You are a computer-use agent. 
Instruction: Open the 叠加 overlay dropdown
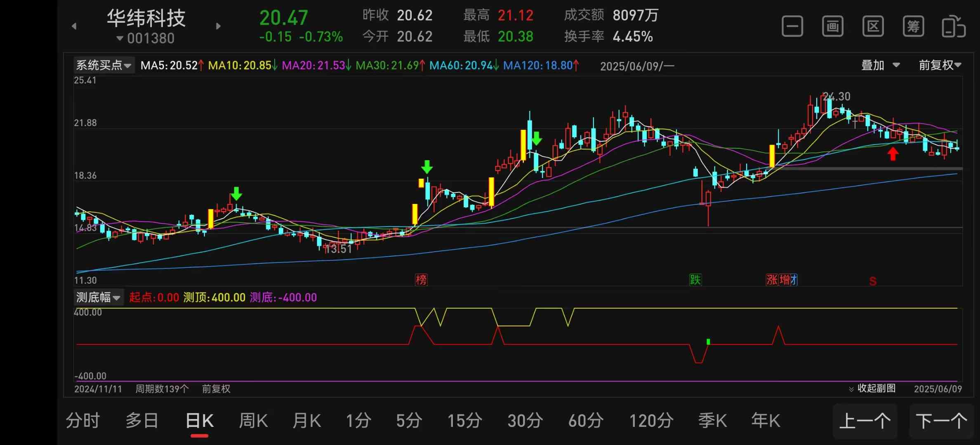pyautogui.click(x=881, y=65)
